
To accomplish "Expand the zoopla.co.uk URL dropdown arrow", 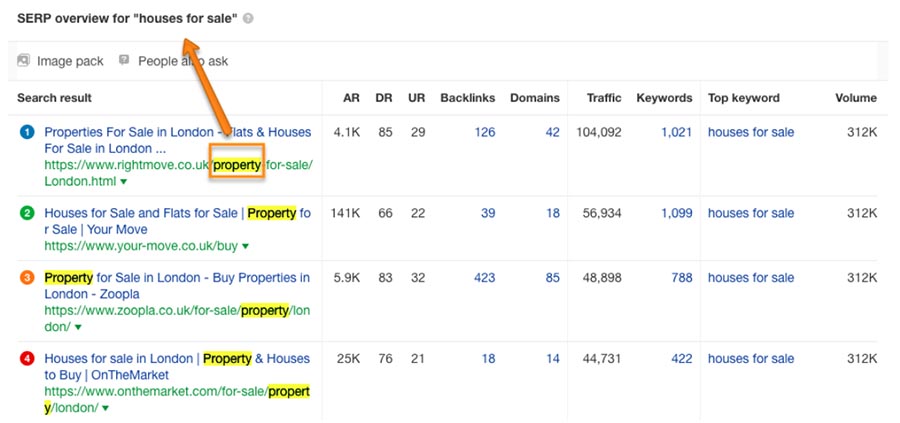I will [78, 327].
